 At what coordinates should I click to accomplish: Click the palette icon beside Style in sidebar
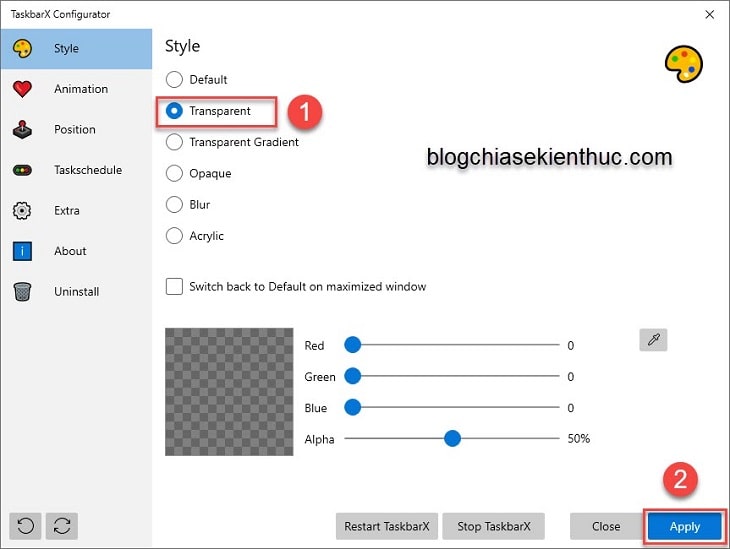[x=22, y=48]
